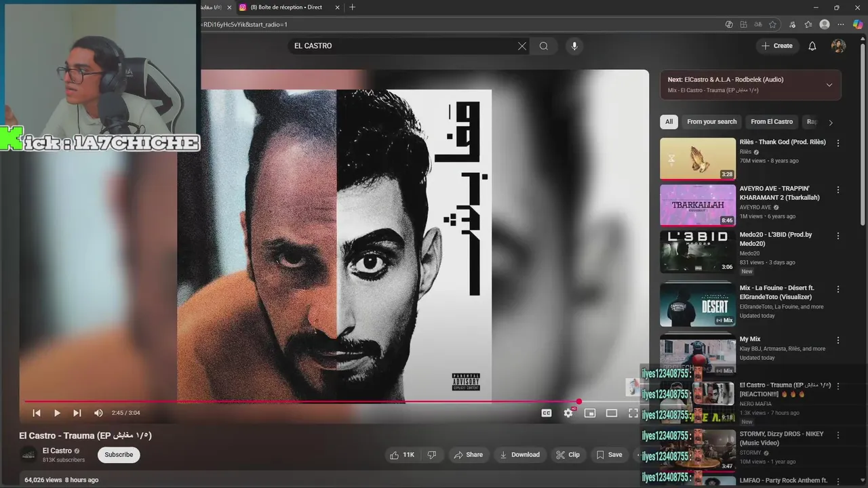
Task: Open the STORMY, Dizzy DROS - NIKEY title
Action: [782, 439]
